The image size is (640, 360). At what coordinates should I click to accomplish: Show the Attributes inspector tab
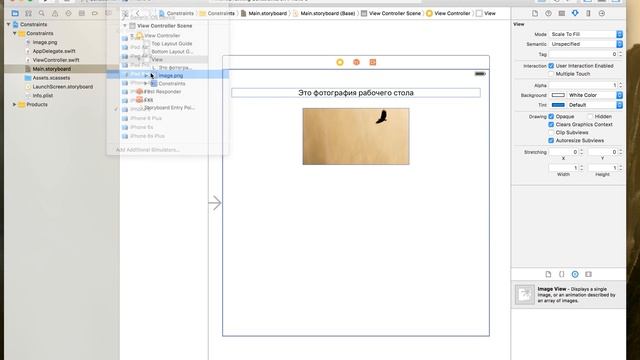coord(575,13)
